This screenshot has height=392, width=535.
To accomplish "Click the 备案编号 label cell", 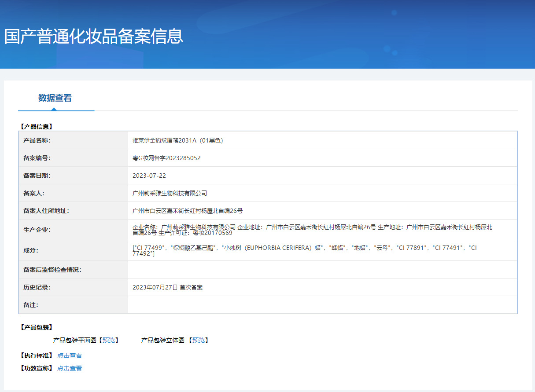I will click(x=73, y=158).
